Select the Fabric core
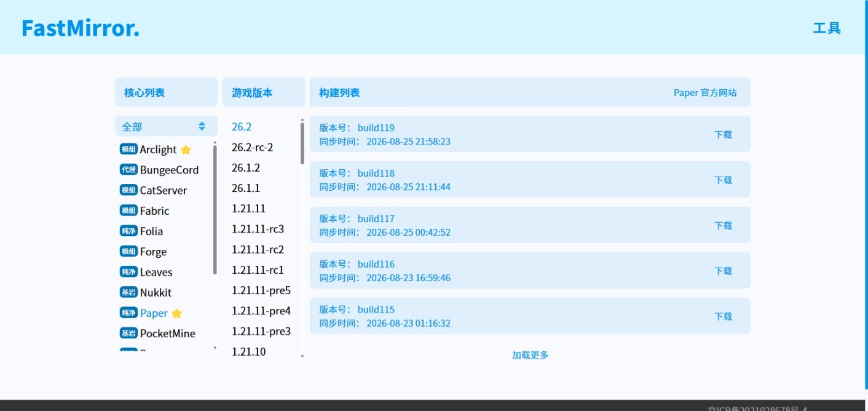 point(154,210)
